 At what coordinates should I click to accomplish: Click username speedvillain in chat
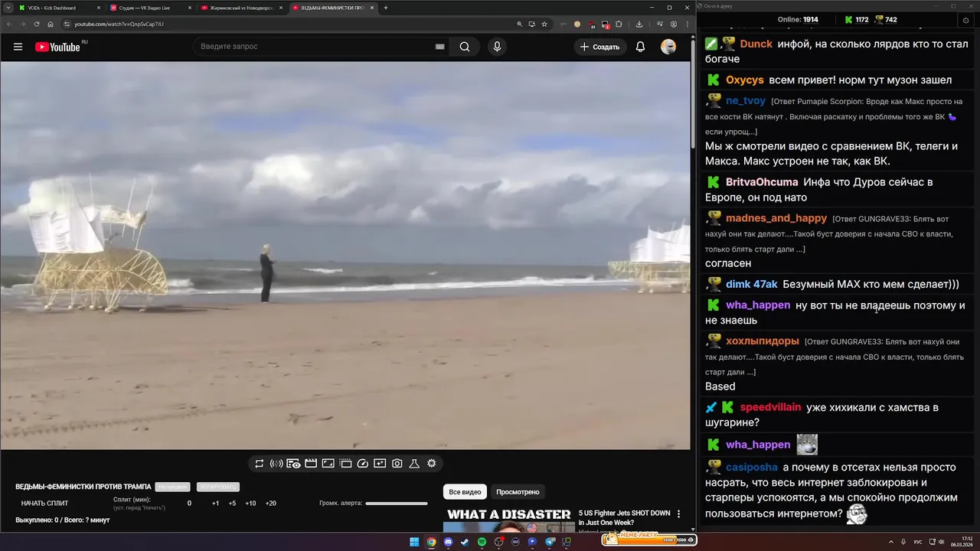(770, 407)
